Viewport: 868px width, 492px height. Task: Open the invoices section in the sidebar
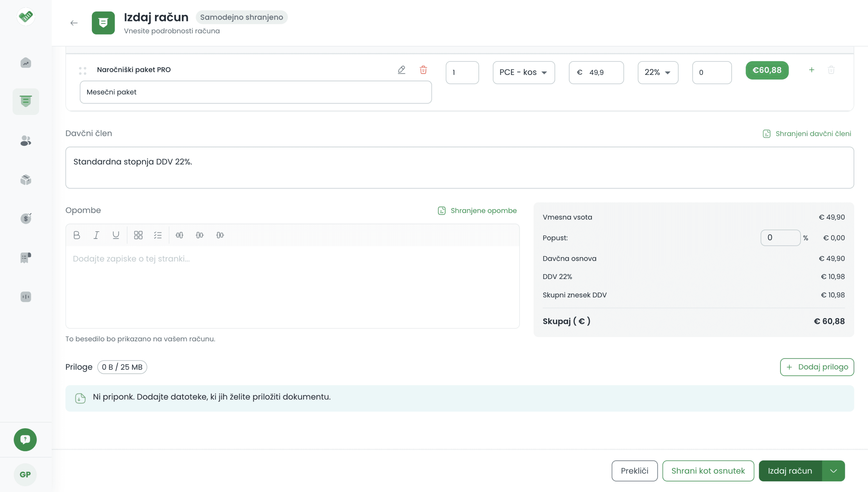click(x=26, y=101)
